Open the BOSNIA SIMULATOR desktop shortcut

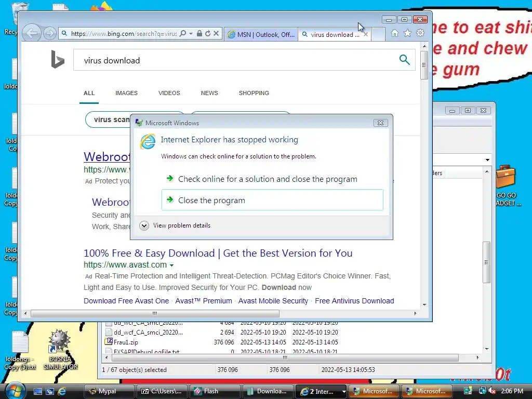click(x=60, y=350)
